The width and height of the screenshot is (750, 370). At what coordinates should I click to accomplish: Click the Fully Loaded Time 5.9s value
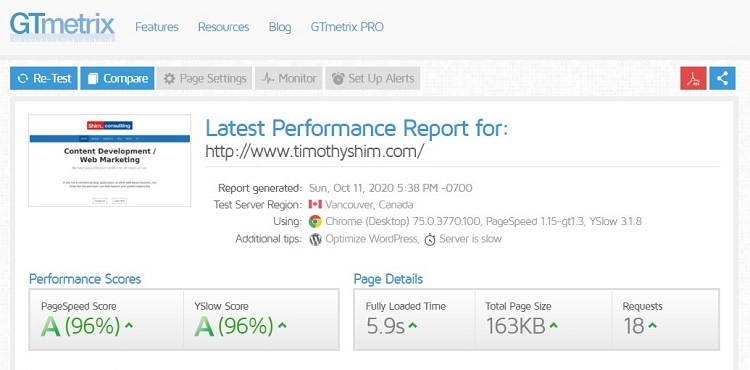386,326
